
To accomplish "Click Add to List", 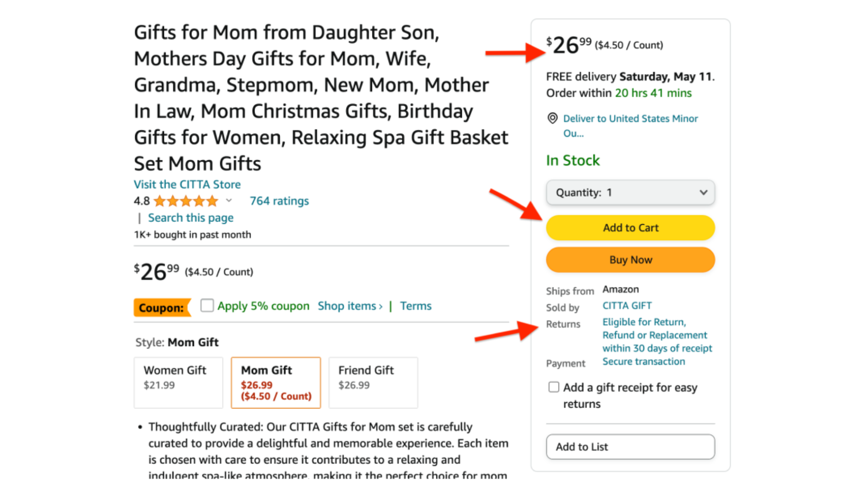I will (630, 447).
